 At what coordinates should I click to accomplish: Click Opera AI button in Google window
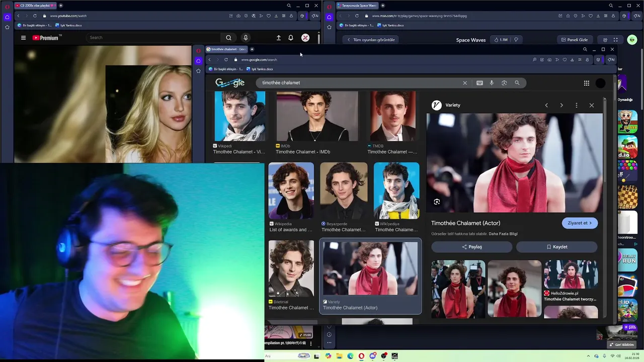pos(611,59)
